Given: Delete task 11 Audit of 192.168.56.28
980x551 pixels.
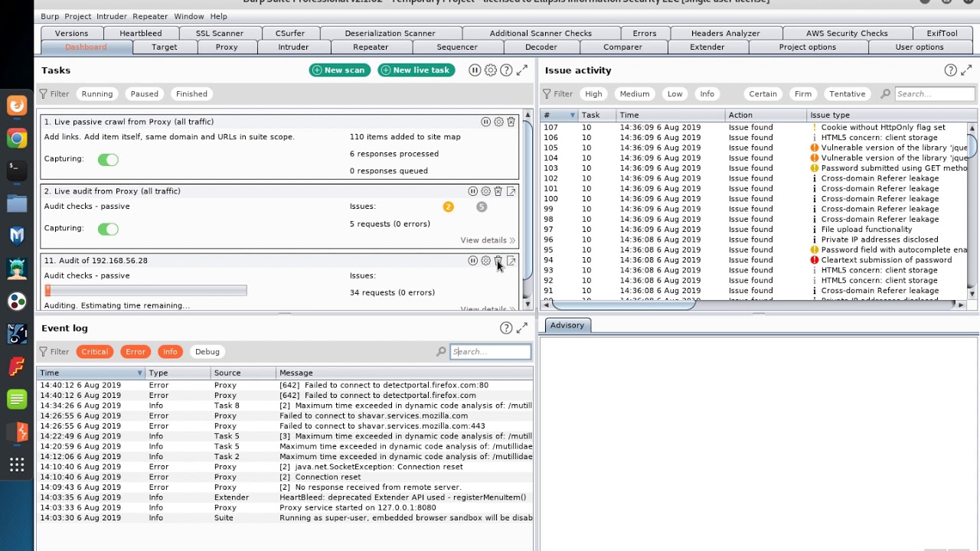Looking at the screenshot, I should [x=498, y=261].
